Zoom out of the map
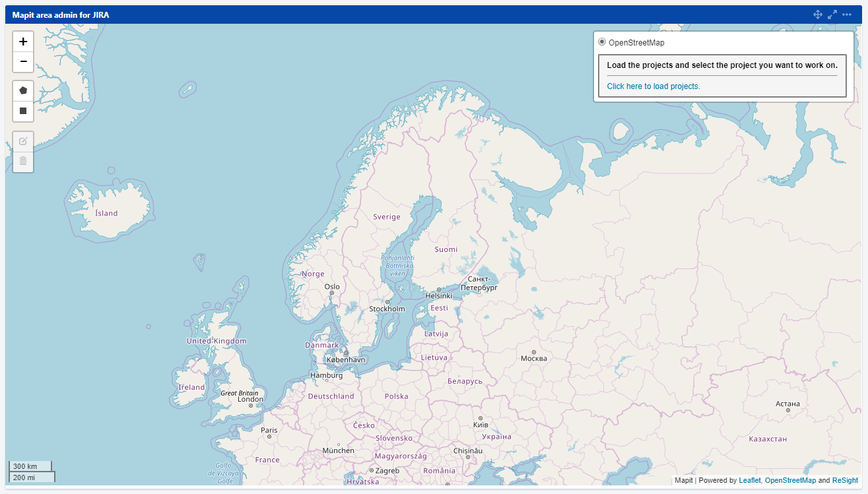The height and width of the screenshot is (494, 868). (23, 62)
